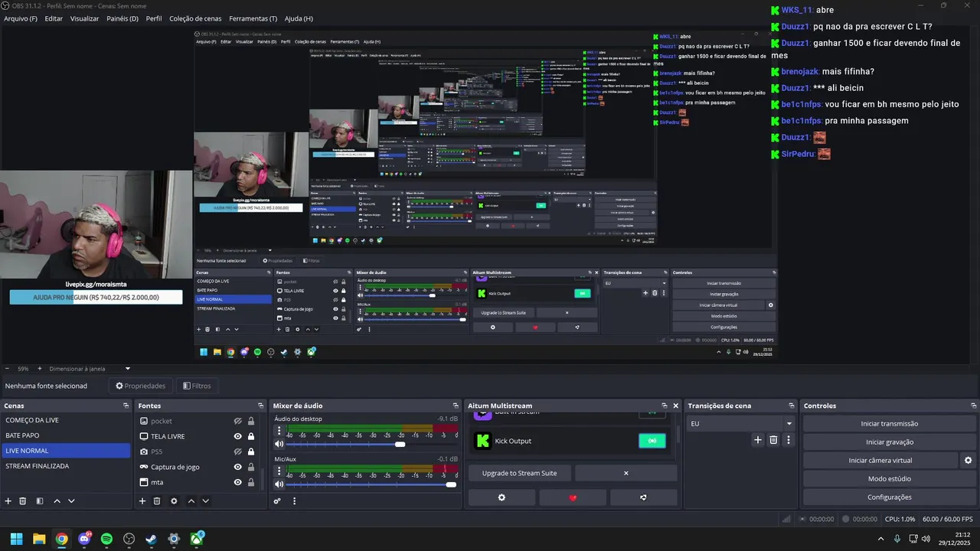Open Aitum Multistream settings gear button

click(x=502, y=497)
